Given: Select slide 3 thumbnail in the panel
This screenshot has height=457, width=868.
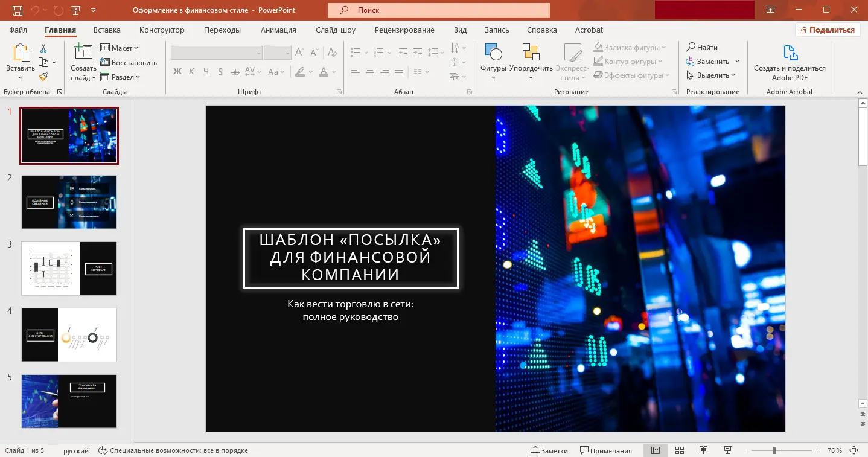Looking at the screenshot, I should pos(69,268).
